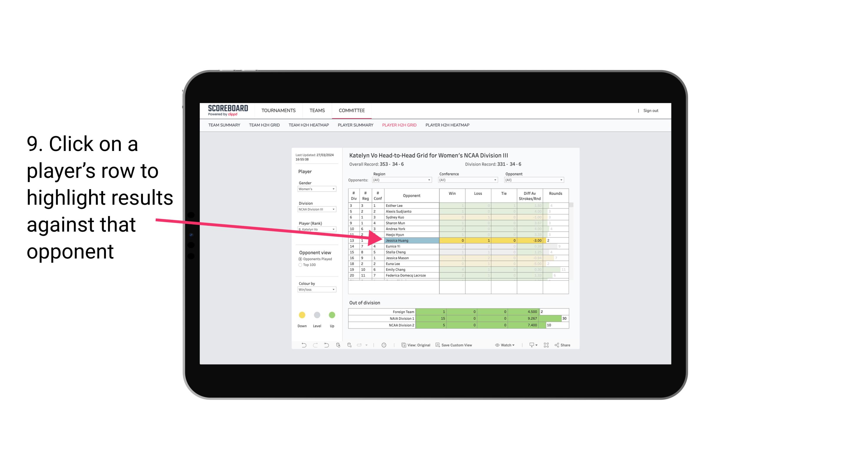Click the redo icon in toolbar
Screen dimensions: 868x467
click(x=315, y=346)
